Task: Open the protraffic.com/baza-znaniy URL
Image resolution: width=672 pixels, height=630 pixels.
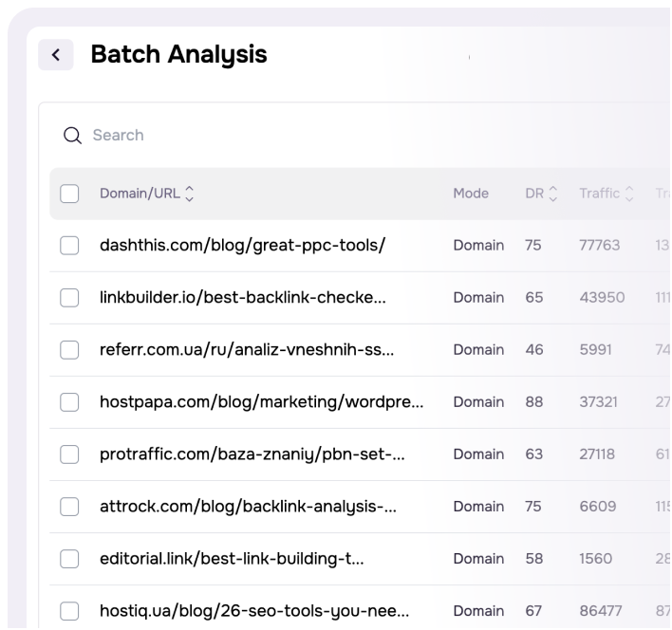Action: (x=252, y=454)
